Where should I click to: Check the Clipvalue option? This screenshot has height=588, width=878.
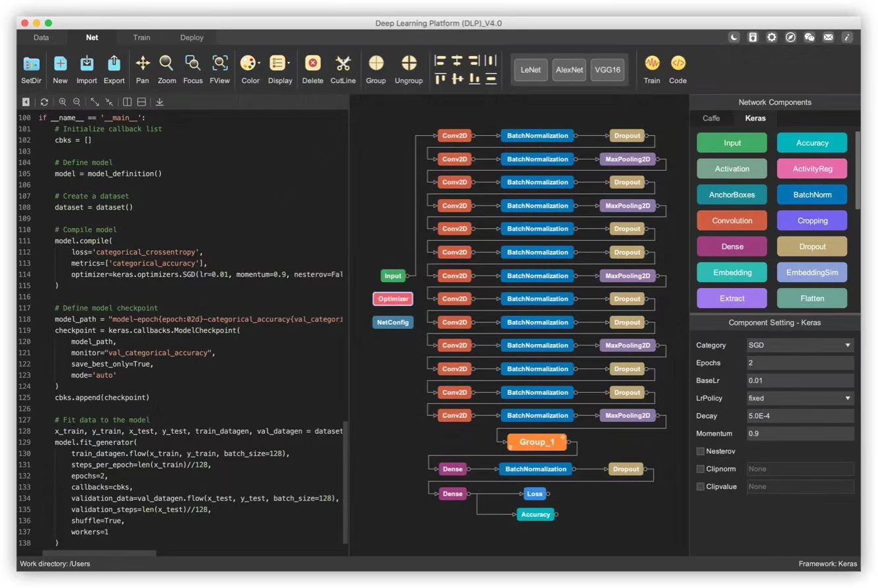pyautogui.click(x=701, y=487)
